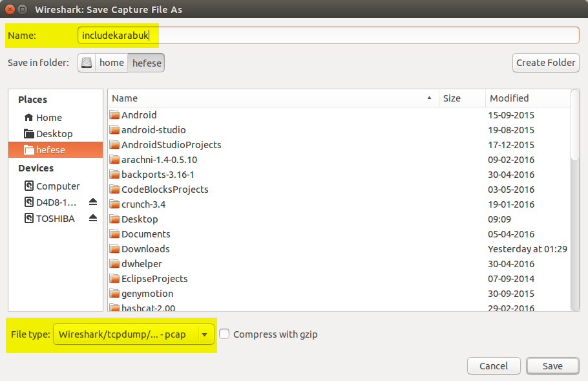Select hefese in path bar
The height and width of the screenshot is (381, 588).
tap(147, 63)
